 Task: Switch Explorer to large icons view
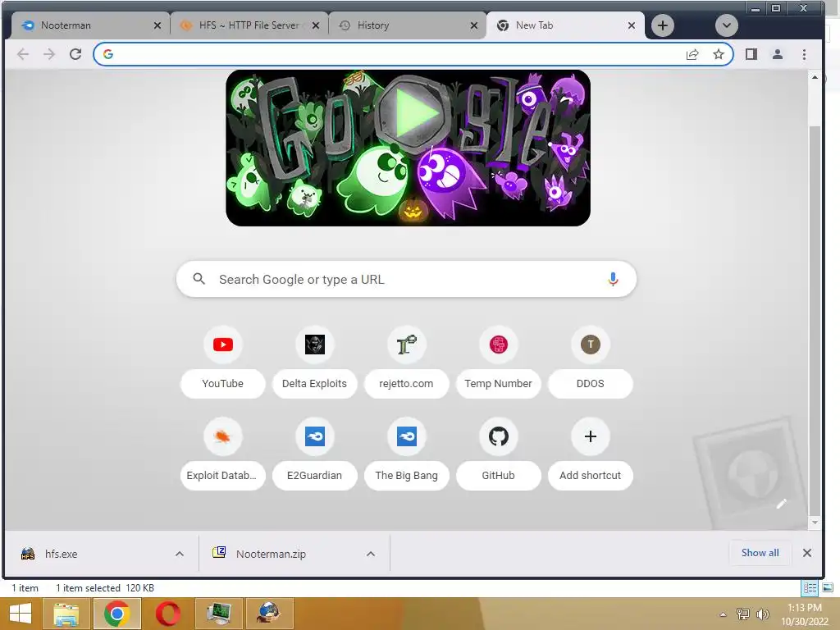click(827, 588)
